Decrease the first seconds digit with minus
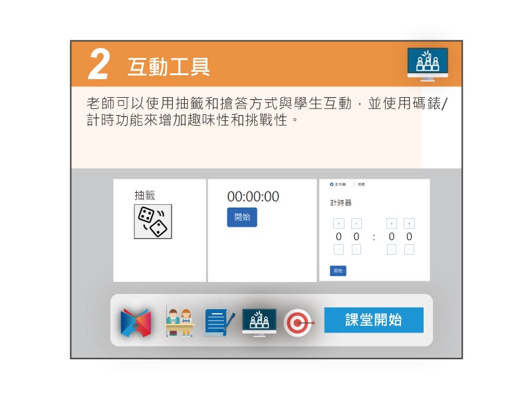Image resolution: width=532 pixels, height=399 pixels. [392, 249]
